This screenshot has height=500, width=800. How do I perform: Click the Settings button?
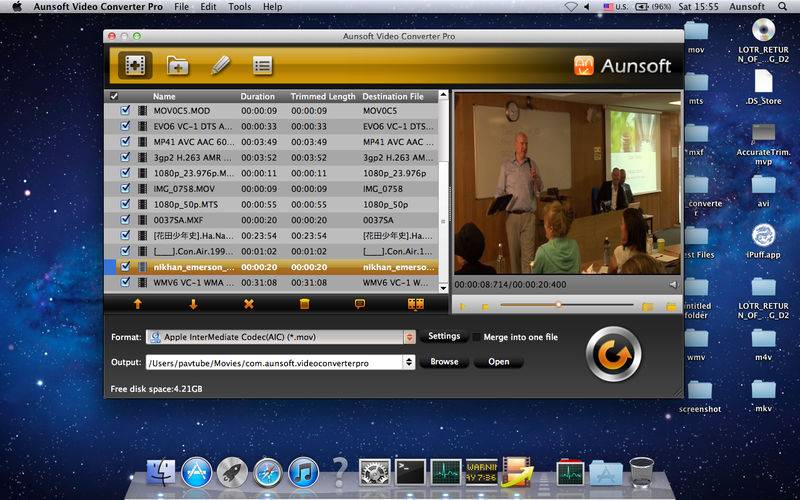coord(444,336)
